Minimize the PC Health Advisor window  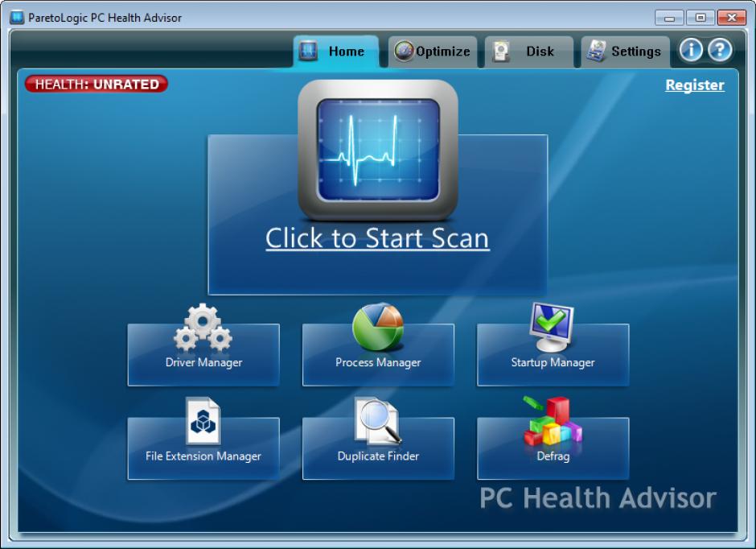pos(669,18)
